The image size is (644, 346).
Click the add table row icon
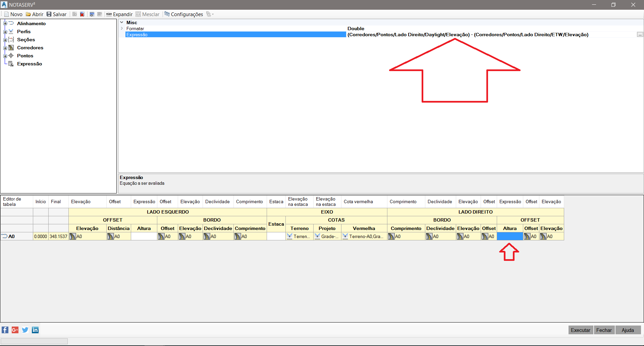coord(92,14)
